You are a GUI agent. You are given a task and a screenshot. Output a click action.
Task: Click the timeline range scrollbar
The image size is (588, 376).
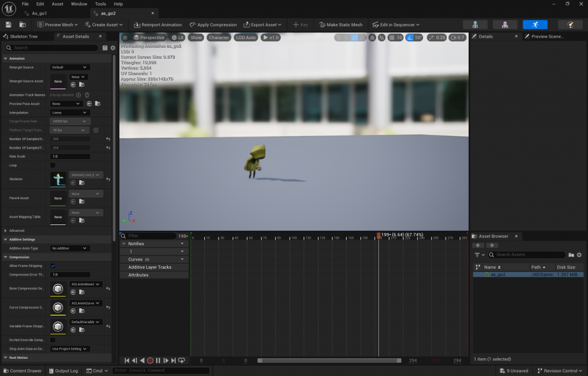329,361
